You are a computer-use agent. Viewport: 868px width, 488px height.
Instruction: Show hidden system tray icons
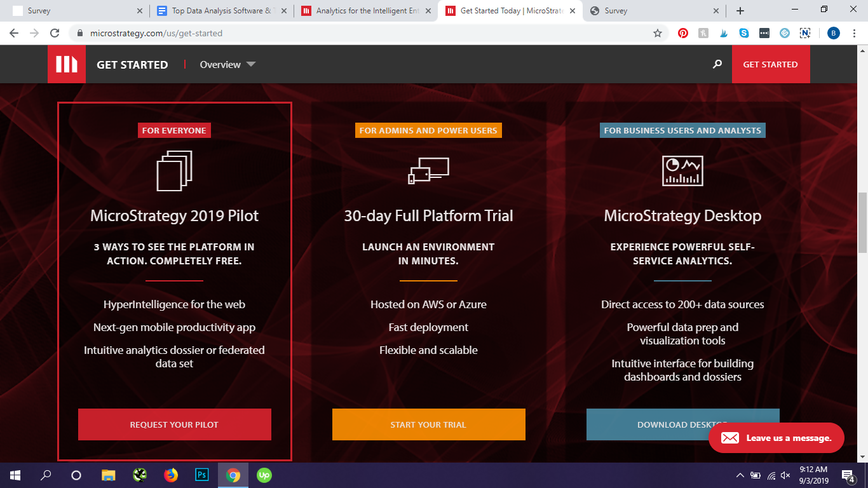(x=740, y=475)
